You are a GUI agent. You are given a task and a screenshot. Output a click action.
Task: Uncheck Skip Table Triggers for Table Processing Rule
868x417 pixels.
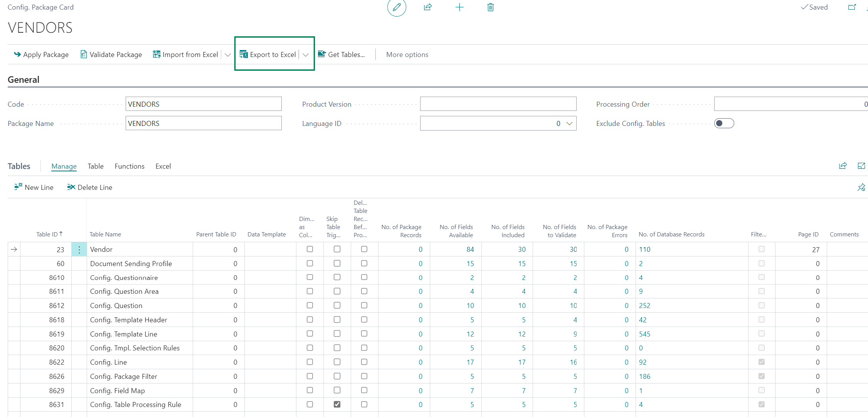(337, 404)
